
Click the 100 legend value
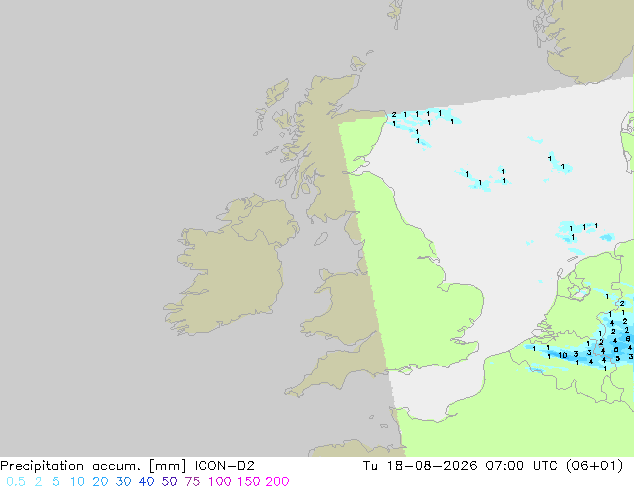pos(219,482)
